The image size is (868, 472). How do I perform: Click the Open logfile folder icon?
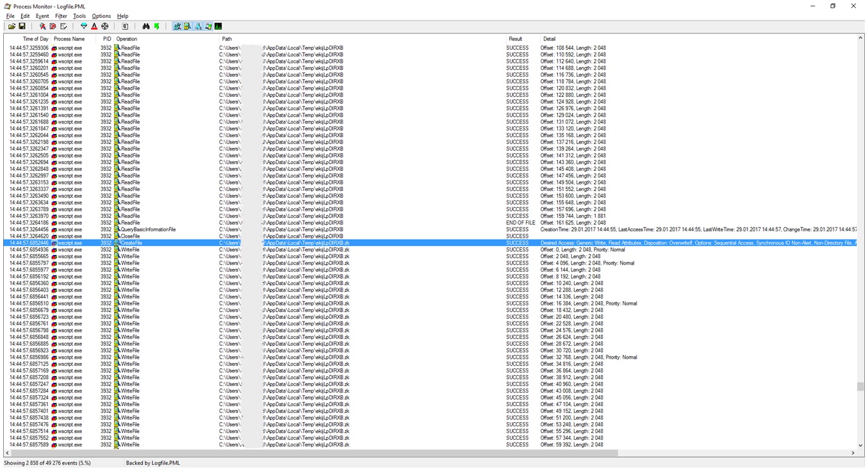click(x=12, y=26)
